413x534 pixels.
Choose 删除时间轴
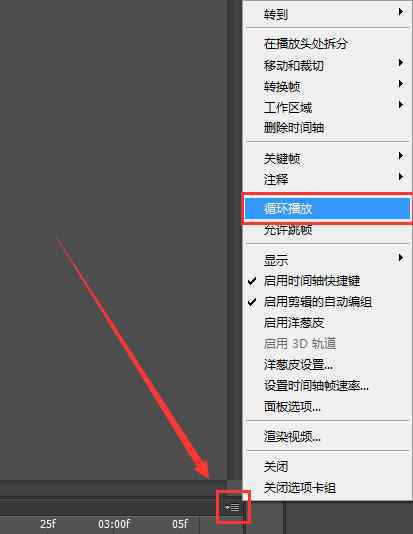(328, 128)
